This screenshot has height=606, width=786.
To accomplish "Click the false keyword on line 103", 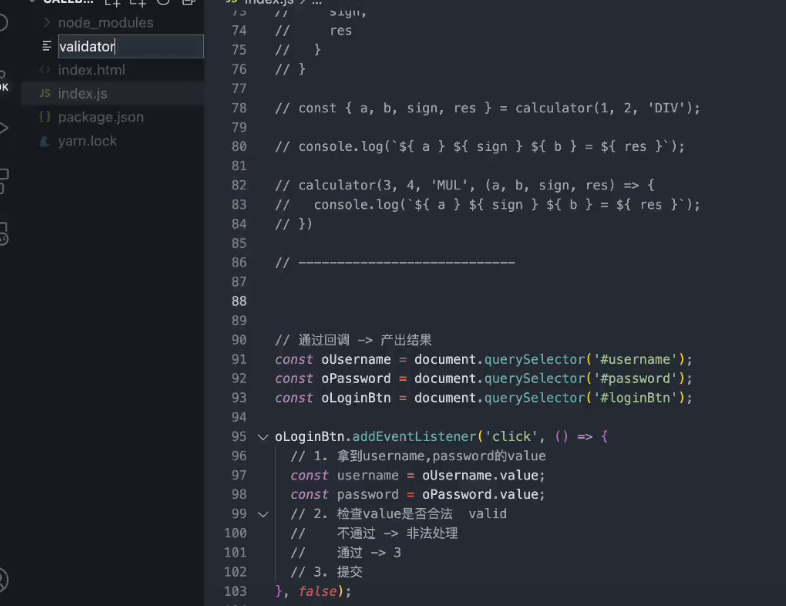I will click(317, 591).
